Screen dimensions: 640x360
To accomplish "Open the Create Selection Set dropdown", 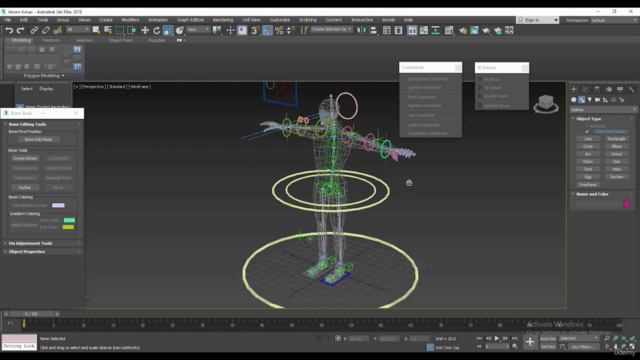I will [331, 29].
